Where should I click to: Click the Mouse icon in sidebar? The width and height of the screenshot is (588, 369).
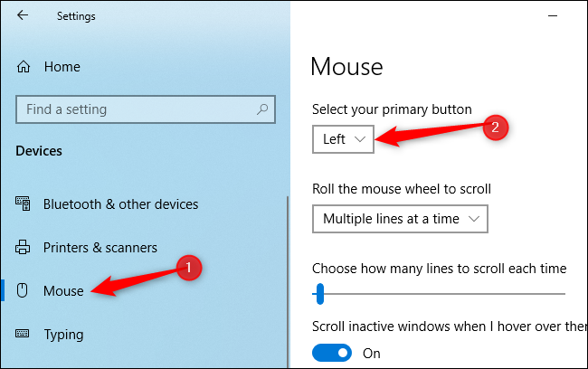24,291
